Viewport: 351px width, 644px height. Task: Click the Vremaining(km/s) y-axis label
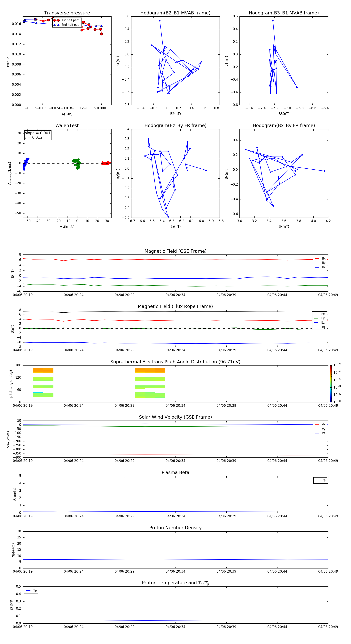coord(10,173)
